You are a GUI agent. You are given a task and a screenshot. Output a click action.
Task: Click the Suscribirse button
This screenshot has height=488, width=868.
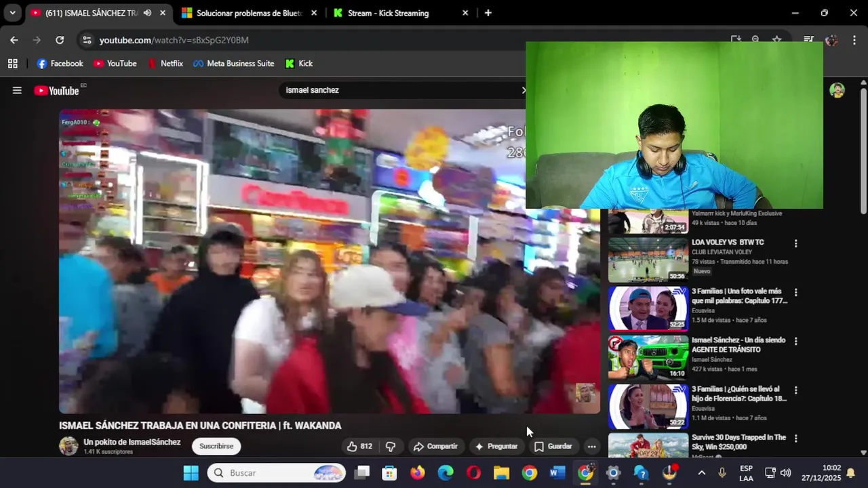[x=216, y=446]
